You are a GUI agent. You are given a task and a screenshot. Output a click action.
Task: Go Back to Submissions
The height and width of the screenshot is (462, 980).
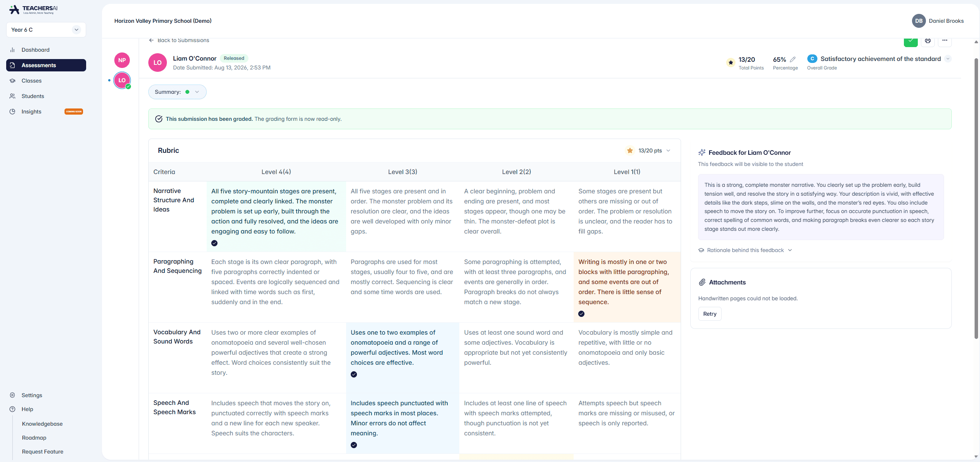pyautogui.click(x=179, y=41)
